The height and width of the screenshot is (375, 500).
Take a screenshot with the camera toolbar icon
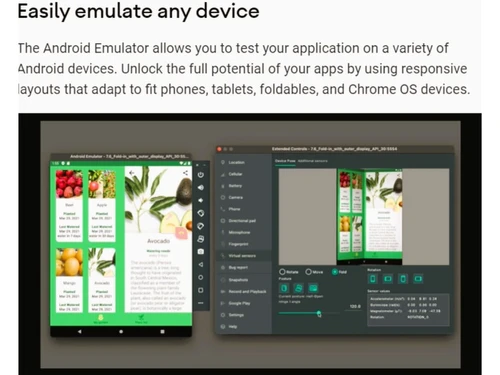point(201,252)
